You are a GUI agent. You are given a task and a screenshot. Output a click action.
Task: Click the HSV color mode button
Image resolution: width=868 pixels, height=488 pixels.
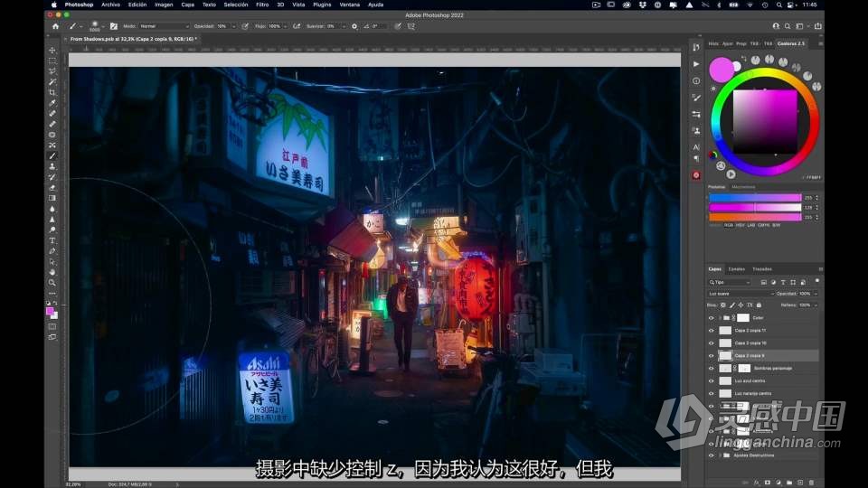741,226
